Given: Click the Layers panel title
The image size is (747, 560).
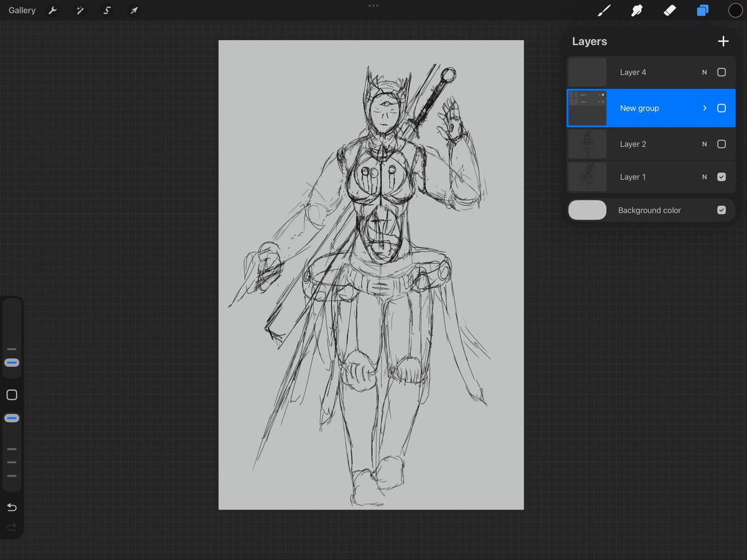Looking at the screenshot, I should [x=590, y=41].
